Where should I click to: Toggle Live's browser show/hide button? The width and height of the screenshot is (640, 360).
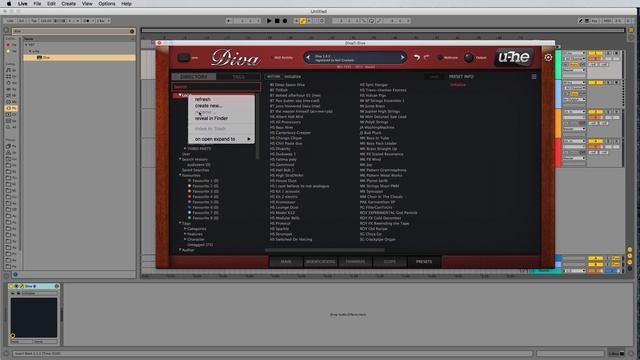point(6,30)
